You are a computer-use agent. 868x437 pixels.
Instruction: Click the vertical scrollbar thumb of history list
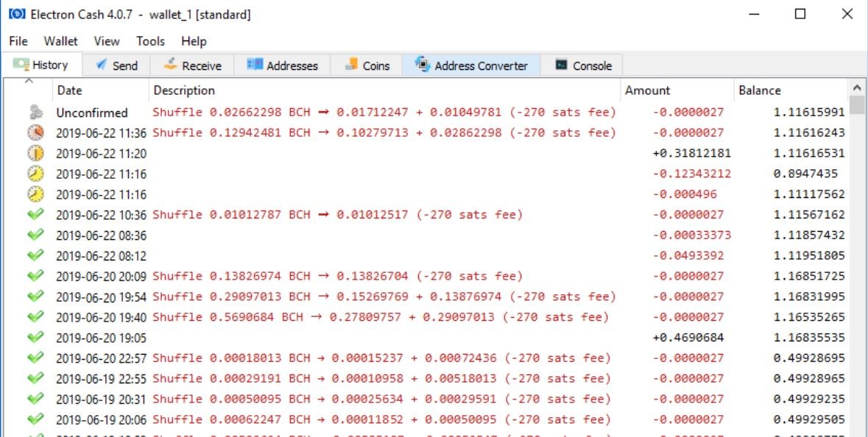click(x=856, y=104)
